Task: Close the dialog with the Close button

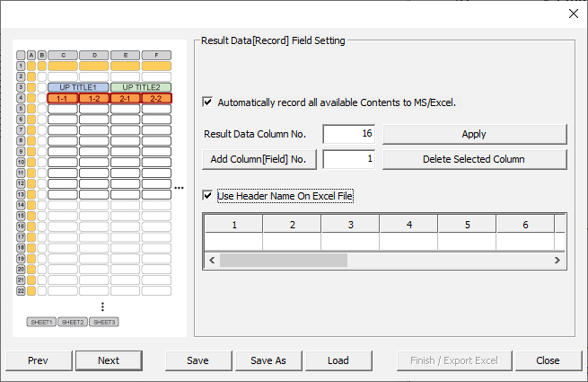Action: (548, 360)
